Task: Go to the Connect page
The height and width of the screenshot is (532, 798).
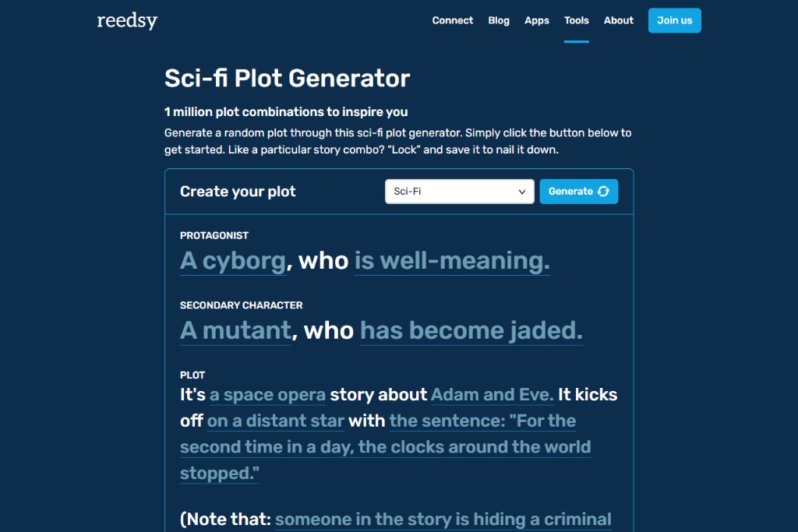Action: pos(452,20)
